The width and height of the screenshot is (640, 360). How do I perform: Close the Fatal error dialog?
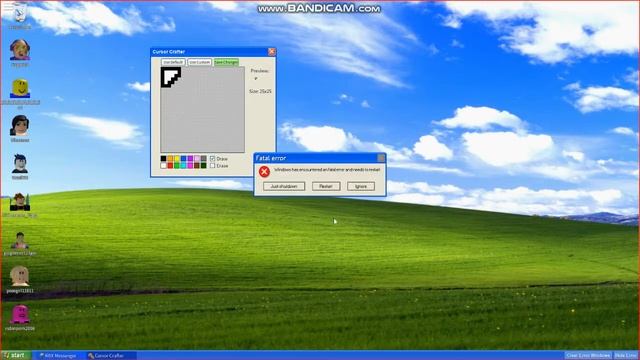[381, 158]
